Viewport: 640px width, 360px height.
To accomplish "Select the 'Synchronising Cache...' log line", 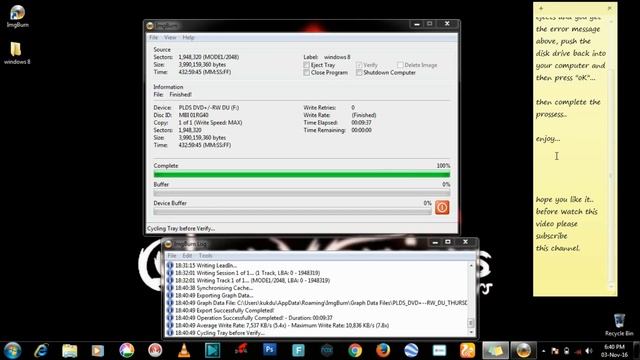I will 210,288.
